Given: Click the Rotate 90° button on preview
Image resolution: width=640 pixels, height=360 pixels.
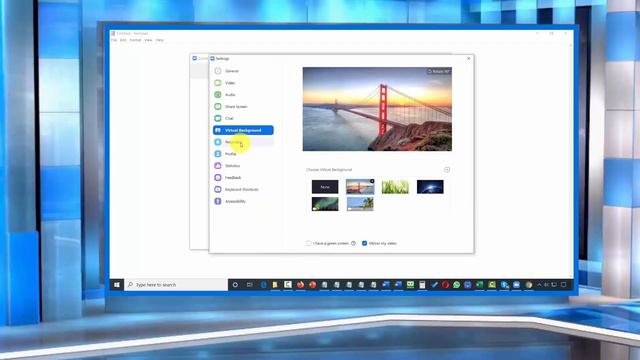Looking at the screenshot, I should (x=438, y=71).
